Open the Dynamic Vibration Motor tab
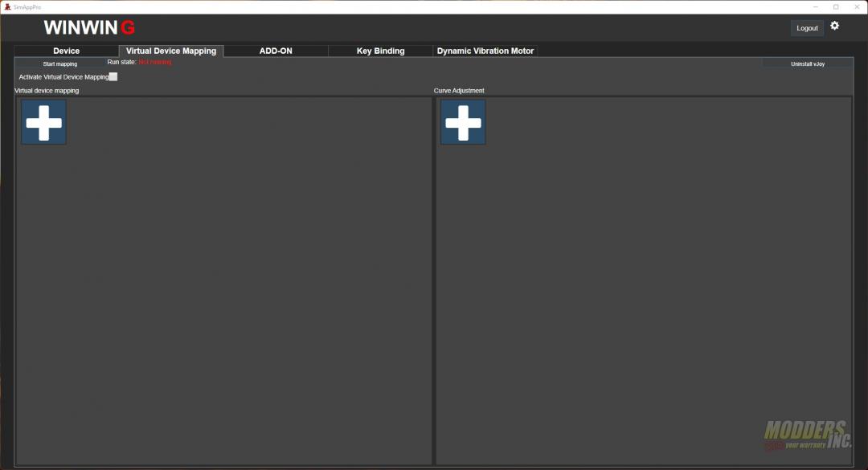 tap(485, 51)
